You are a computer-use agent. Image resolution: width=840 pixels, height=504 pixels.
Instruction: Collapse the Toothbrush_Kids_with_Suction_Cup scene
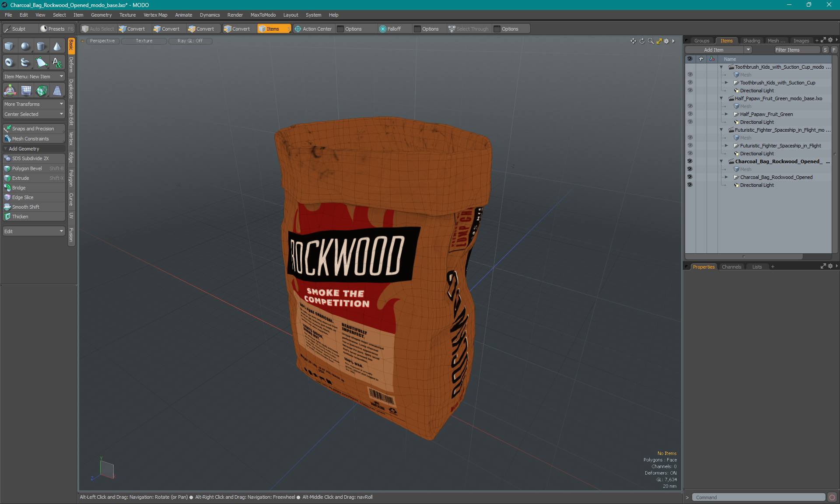pyautogui.click(x=721, y=67)
